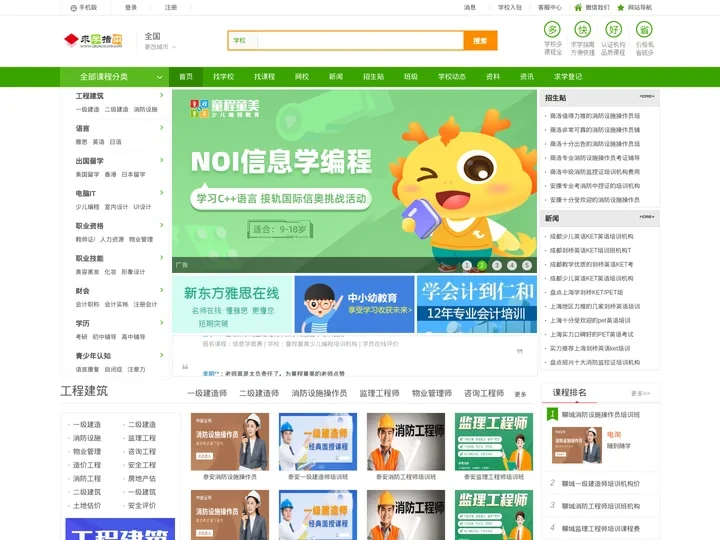Open the 学校动态 nav item
The image size is (720, 540).
pyautogui.click(x=452, y=77)
